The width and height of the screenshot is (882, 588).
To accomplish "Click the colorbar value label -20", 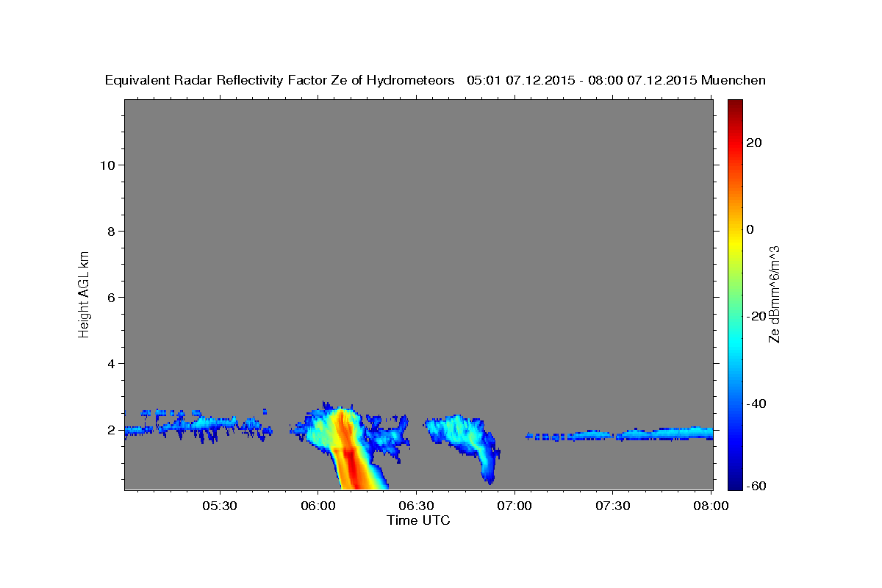I will [756, 316].
